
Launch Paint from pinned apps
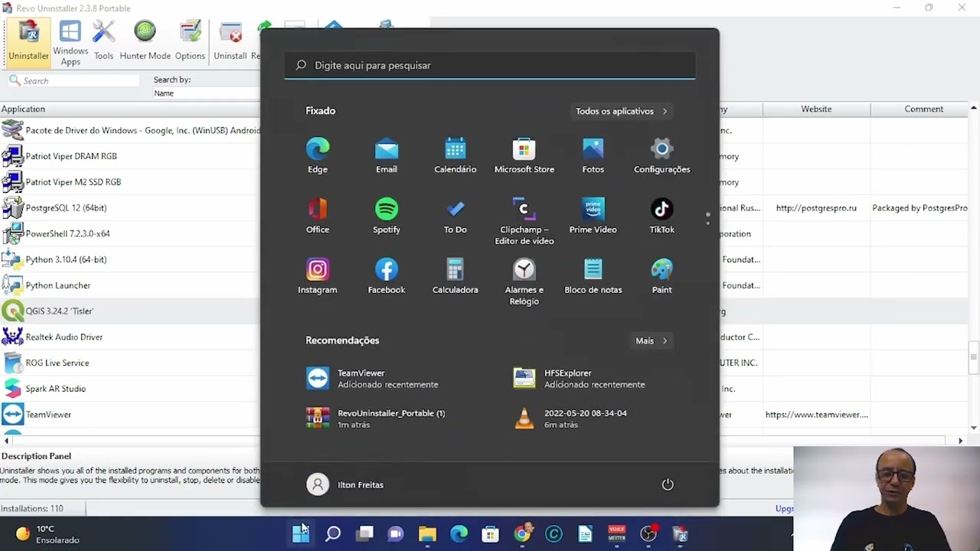point(661,276)
